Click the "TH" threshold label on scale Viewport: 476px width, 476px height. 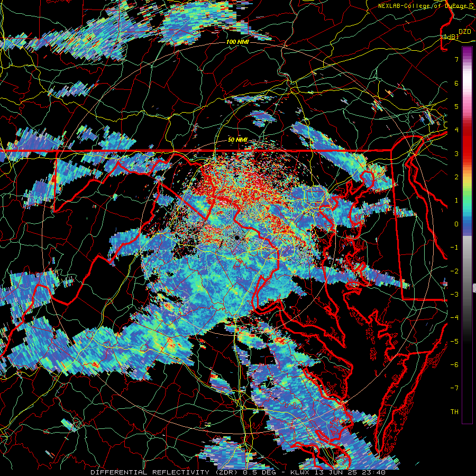tap(454, 412)
